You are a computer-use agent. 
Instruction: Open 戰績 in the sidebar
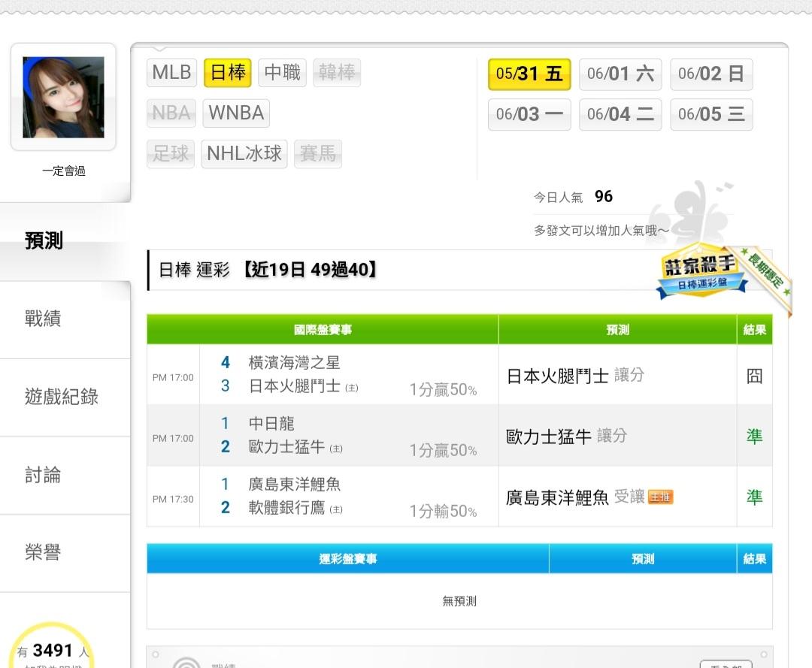click(x=65, y=319)
